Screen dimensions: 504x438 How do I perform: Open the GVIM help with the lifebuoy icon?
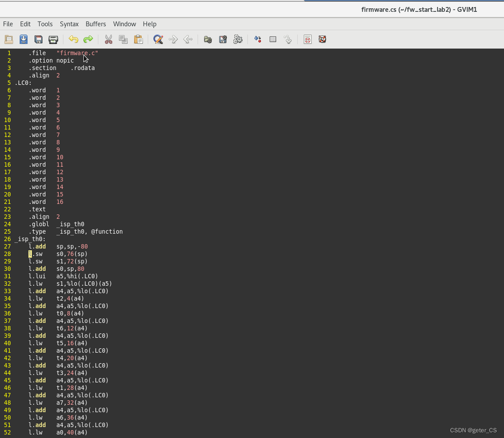tap(307, 39)
